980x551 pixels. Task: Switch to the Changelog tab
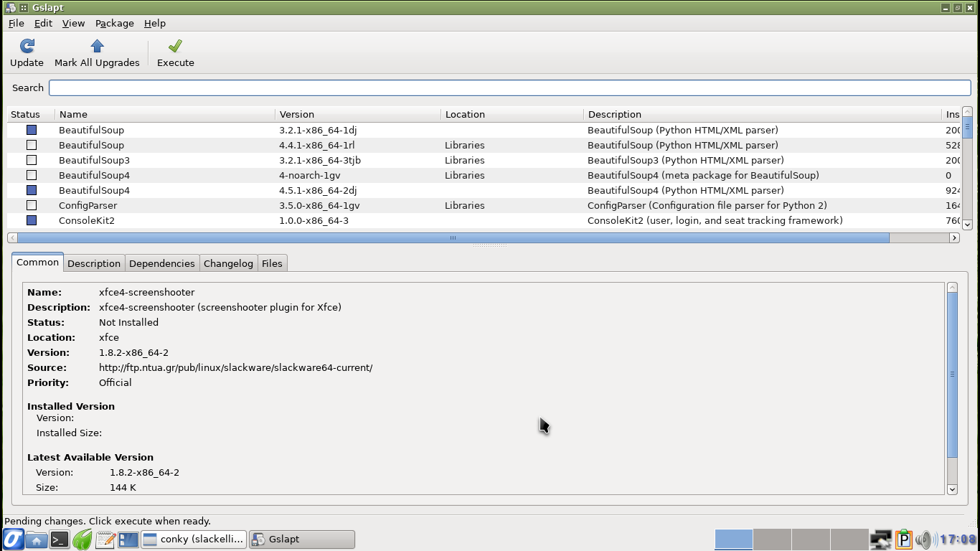(x=228, y=263)
